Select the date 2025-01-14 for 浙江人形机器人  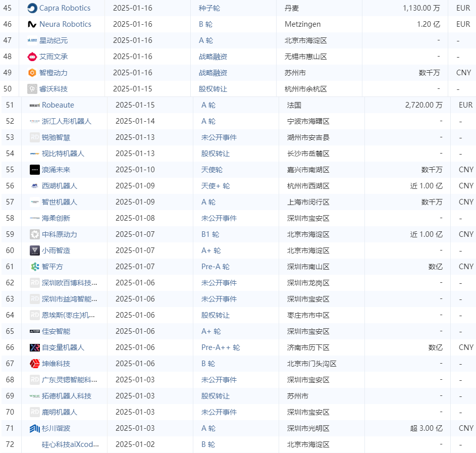(x=135, y=121)
